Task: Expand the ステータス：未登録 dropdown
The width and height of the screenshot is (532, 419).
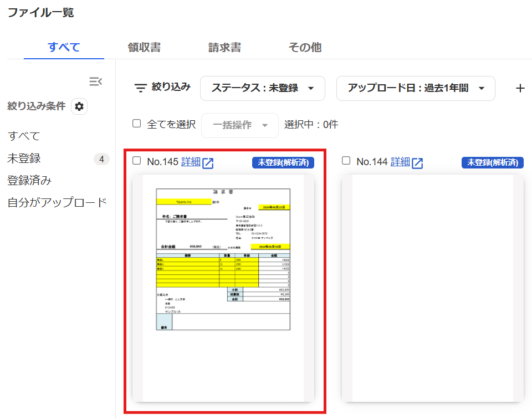Action: click(x=263, y=88)
